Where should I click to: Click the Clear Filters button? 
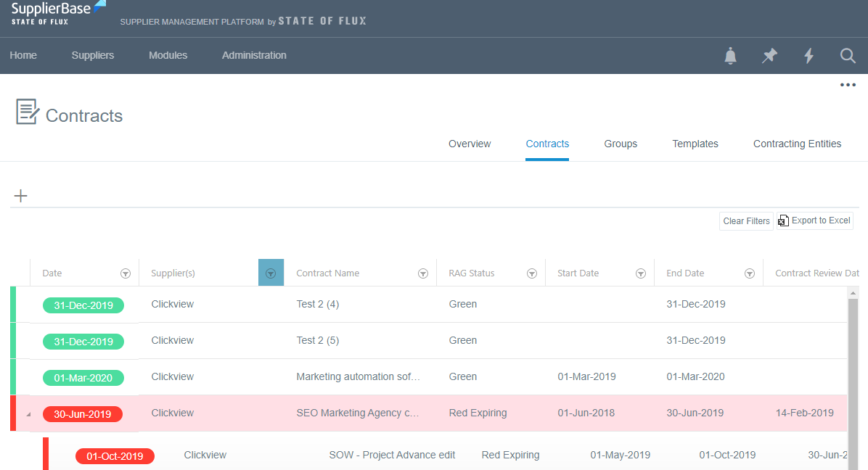(x=746, y=221)
